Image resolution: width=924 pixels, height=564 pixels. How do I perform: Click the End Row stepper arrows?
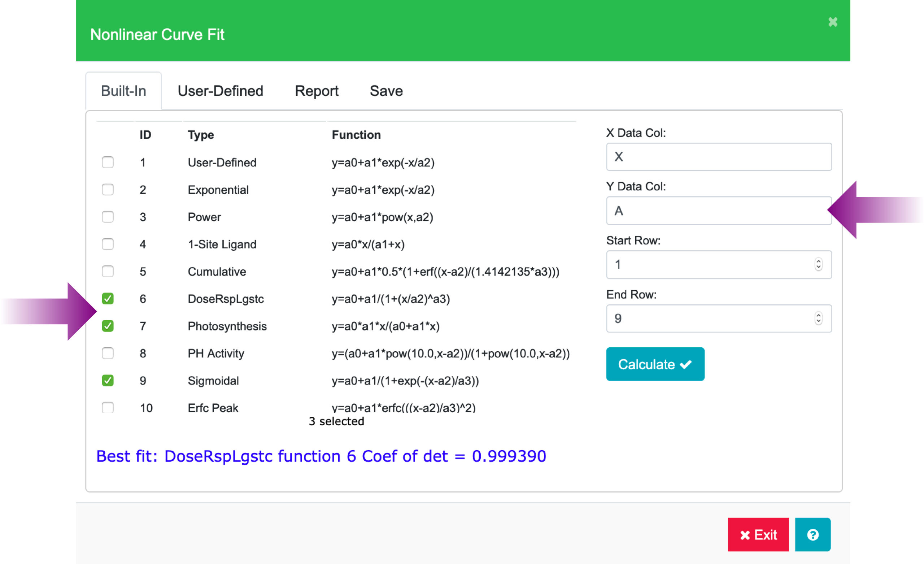click(x=818, y=318)
